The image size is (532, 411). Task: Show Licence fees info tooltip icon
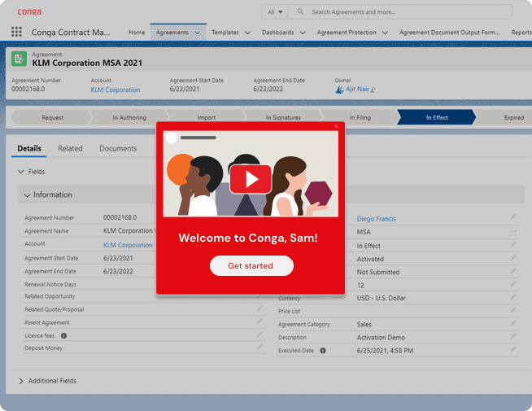click(x=63, y=335)
